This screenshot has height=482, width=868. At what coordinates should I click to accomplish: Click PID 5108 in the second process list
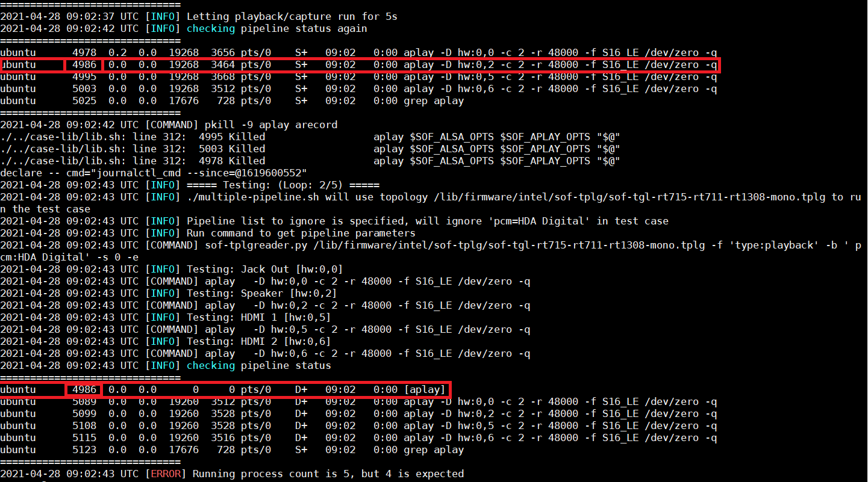[84, 426]
